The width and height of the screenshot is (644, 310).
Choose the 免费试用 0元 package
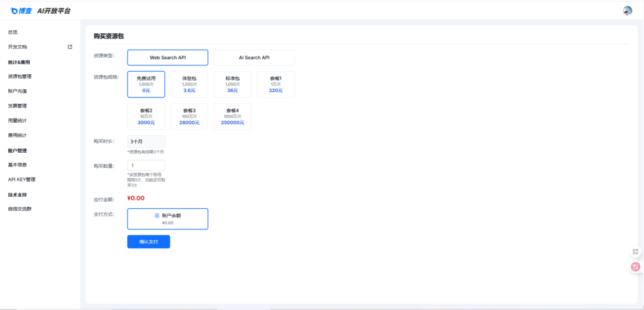(146, 84)
